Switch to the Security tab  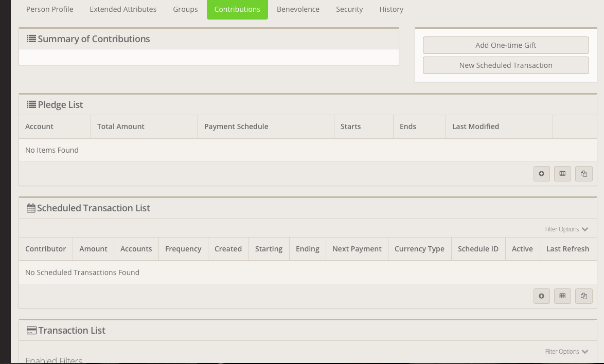pyautogui.click(x=349, y=9)
